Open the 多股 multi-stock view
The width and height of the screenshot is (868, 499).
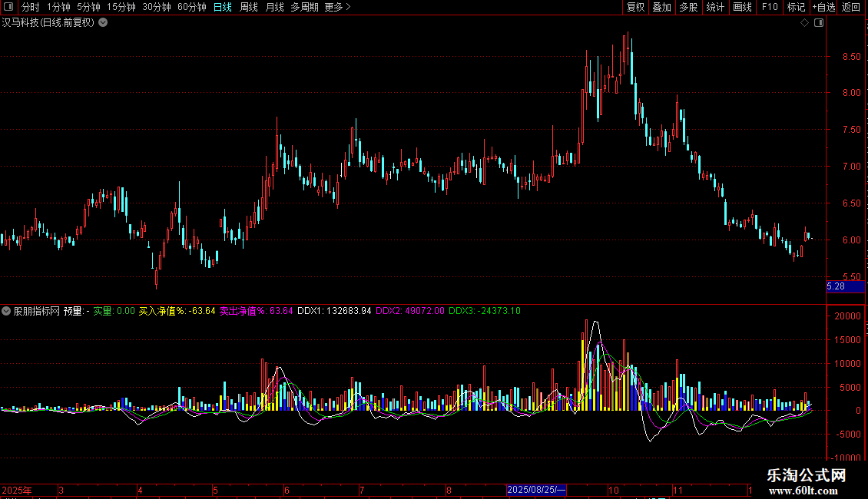click(x=688, y=7)
